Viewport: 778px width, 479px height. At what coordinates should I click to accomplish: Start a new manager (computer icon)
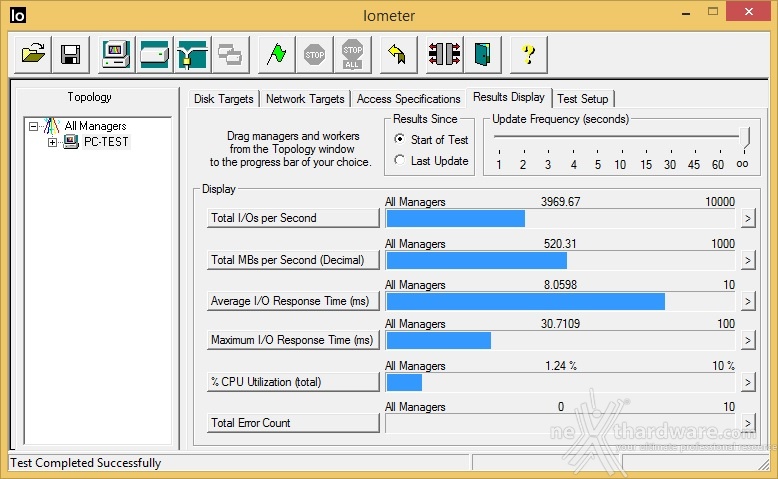point(116,54)
